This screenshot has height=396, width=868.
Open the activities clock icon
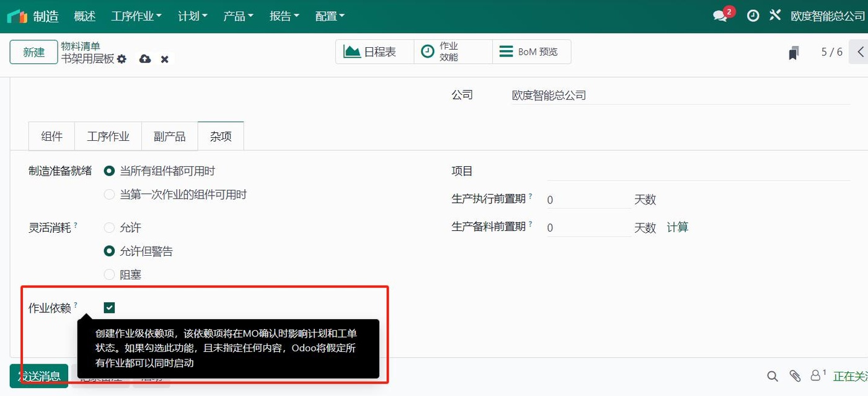point(753,16)
